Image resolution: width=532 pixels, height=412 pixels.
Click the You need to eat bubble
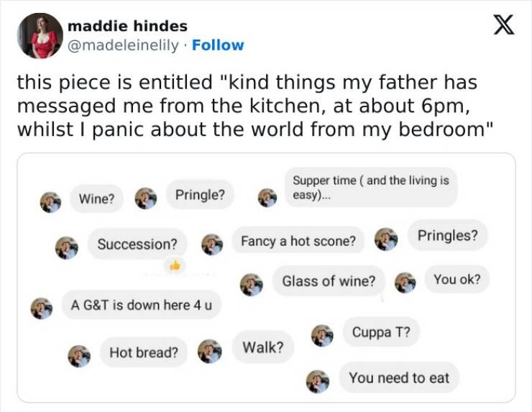(x=399, y=377)
